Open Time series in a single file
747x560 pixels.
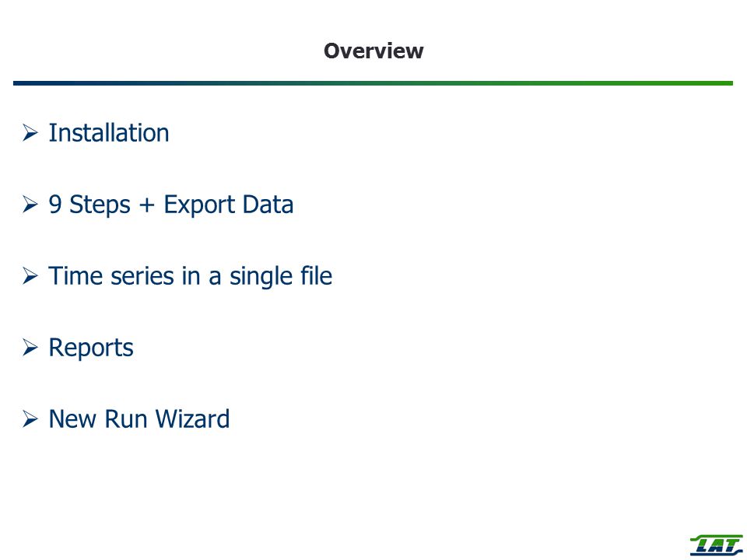191,277
